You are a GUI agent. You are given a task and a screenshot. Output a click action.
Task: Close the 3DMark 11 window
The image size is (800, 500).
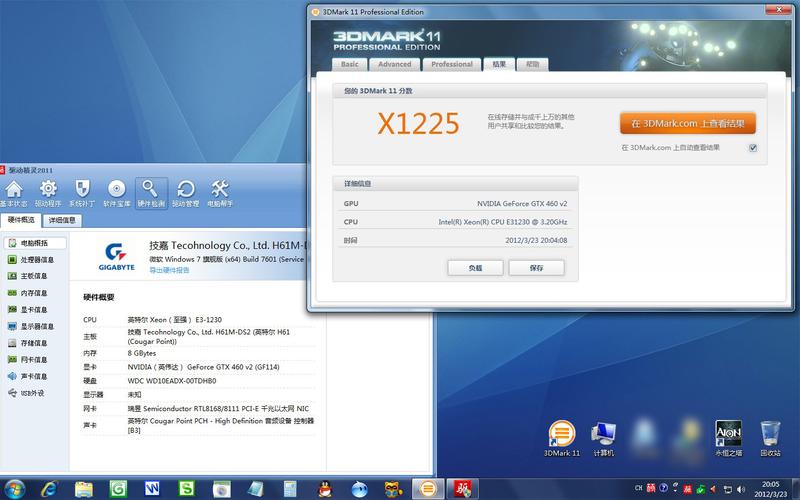[x=779, y=10]
